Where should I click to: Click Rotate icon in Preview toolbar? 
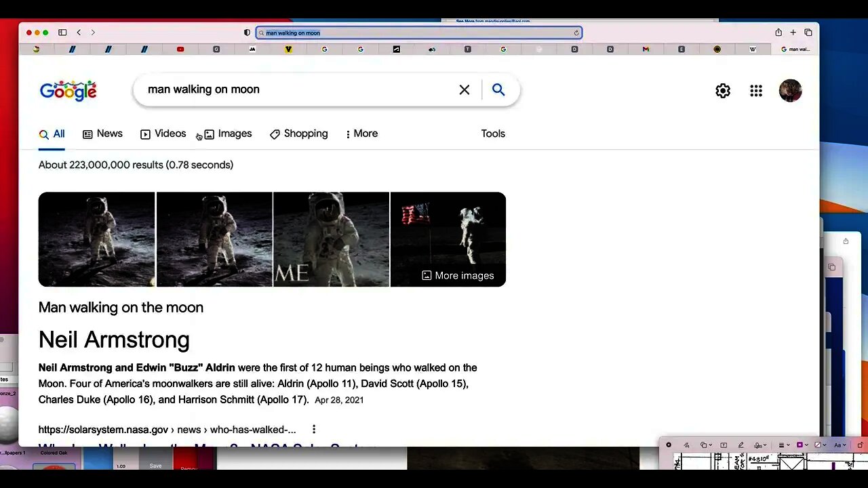coord(860,445)
